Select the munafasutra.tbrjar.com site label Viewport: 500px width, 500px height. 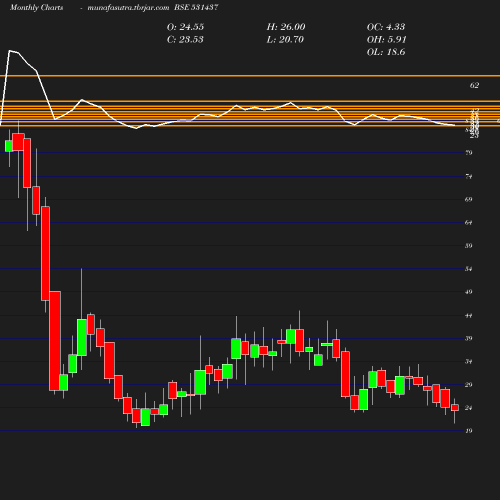pyautogui.click(x=128, y=7)
